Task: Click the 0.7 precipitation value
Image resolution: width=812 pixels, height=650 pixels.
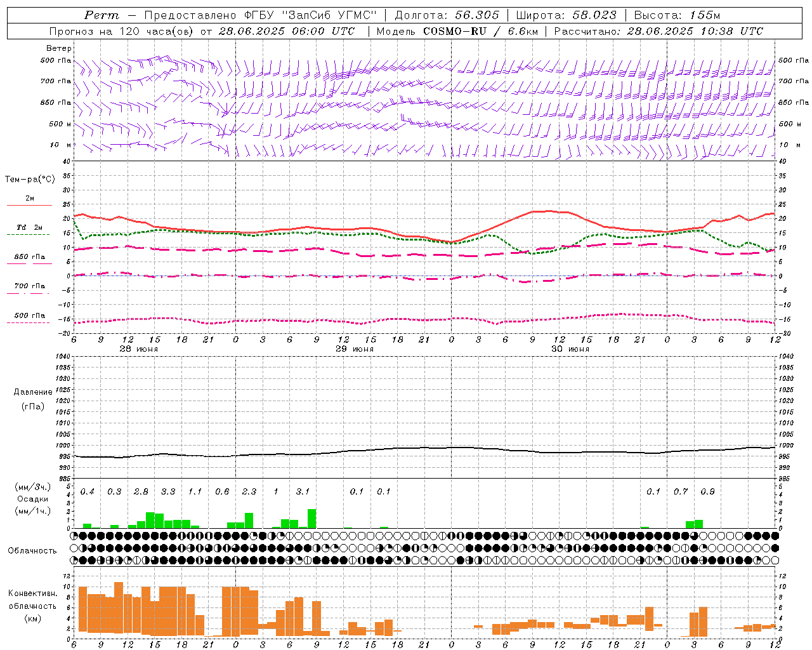Action: (681, 492)
